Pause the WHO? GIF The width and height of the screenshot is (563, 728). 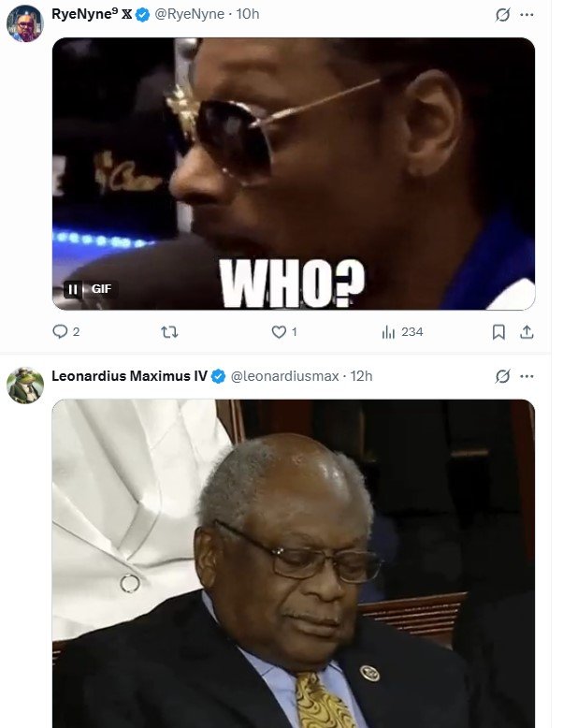pos(73,289)
